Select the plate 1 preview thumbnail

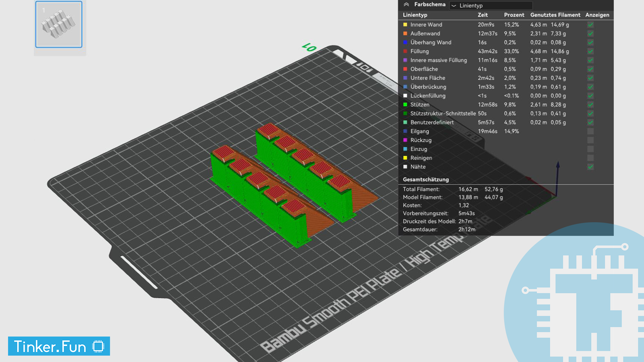click(59, 24)
